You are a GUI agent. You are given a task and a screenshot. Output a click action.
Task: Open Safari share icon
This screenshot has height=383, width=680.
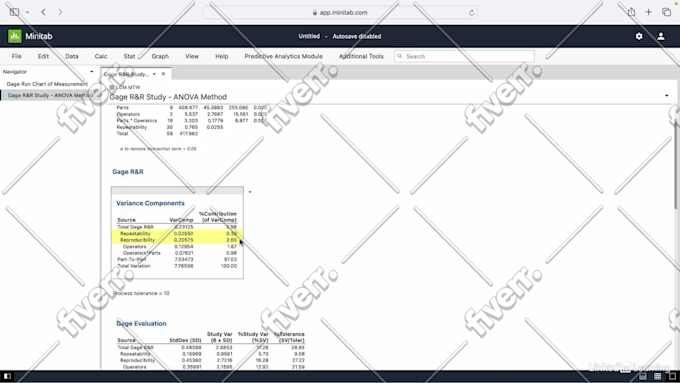click(631, 12)
